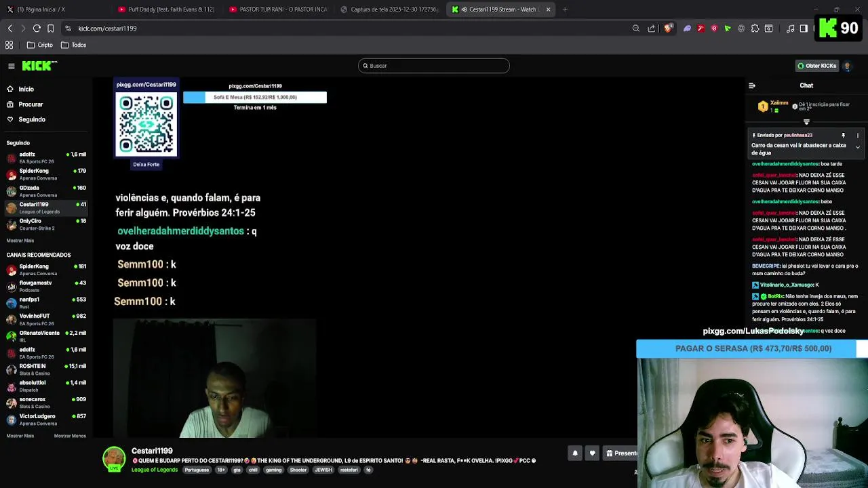Expand Seguindo list with Mostrar Mais
Viewport: 868px width, 488px height.
pos(20,241)
